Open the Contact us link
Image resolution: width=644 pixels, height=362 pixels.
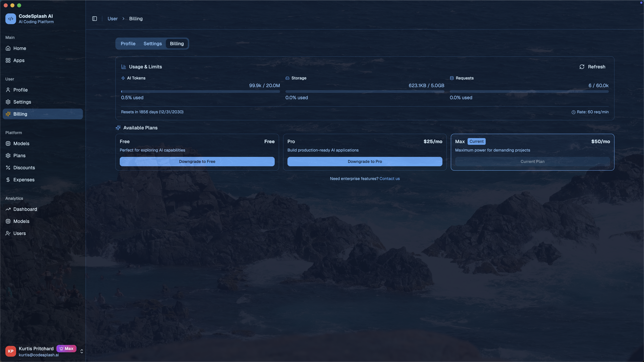pos(389,179)
